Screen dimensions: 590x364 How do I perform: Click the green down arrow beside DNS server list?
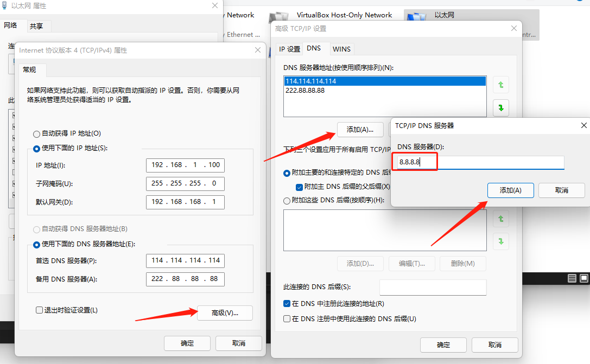point(500,107)
